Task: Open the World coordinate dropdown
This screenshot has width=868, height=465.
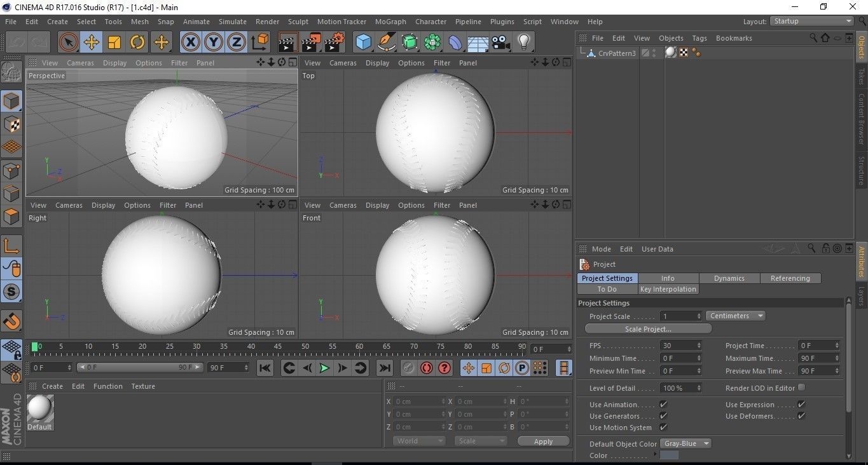Action: (x=418, y=441)
